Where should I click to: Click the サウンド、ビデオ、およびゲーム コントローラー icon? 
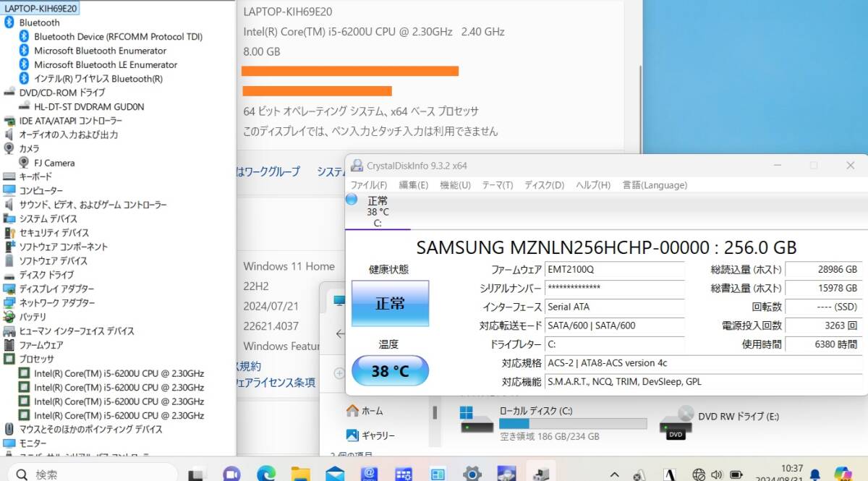click(x=9, y=205)
